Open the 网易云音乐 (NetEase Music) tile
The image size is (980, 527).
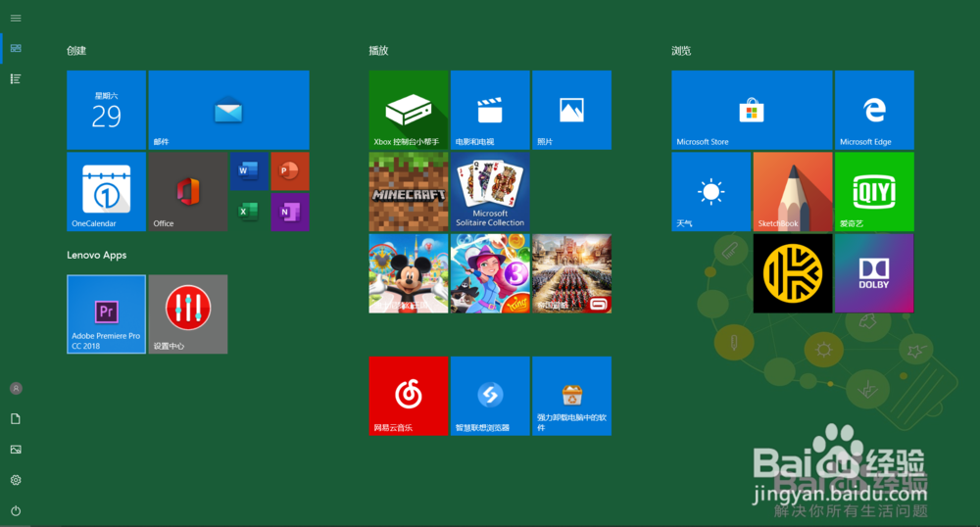[408, 396]
